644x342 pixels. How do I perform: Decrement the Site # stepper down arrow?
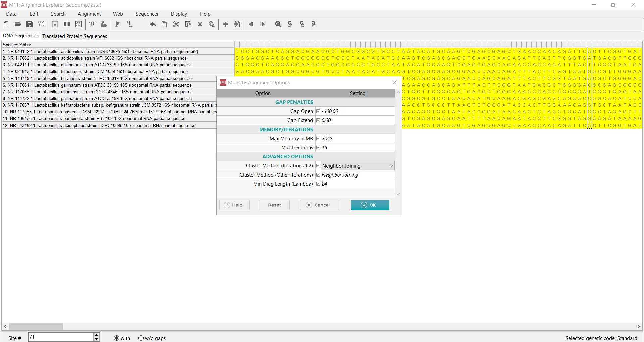97,339
